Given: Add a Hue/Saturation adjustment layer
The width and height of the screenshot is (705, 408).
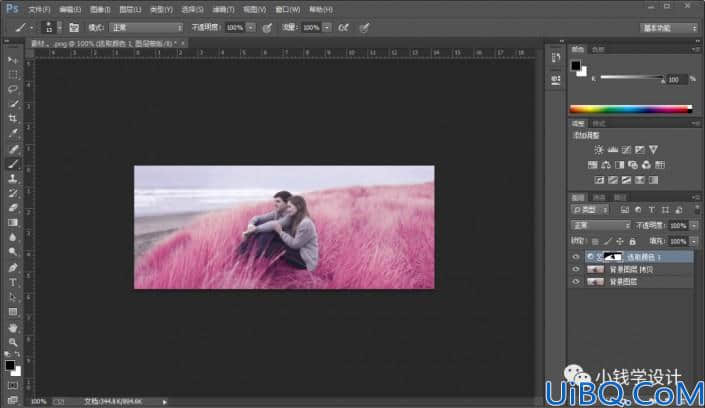Looking at the screenshot, I should (593, 165).
